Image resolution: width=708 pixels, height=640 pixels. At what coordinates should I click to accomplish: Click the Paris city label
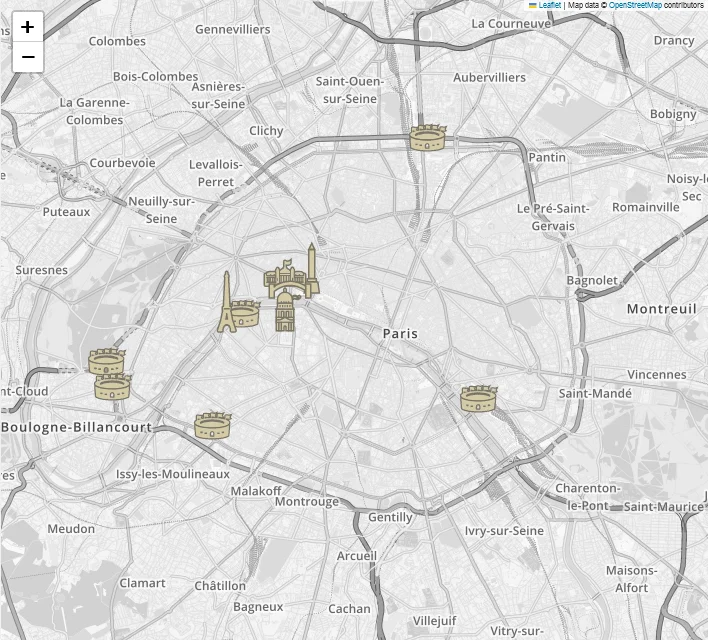[400, 333]
